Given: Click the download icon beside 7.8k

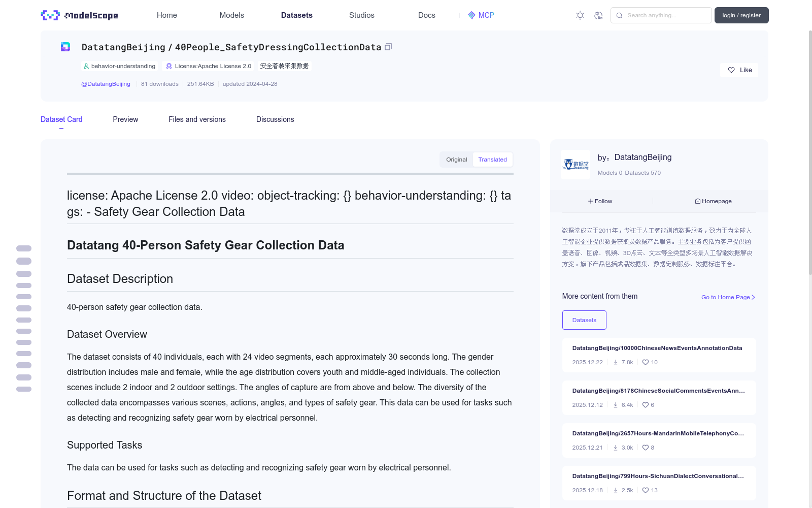Looking at the screenshot, I should click(616, 362).
